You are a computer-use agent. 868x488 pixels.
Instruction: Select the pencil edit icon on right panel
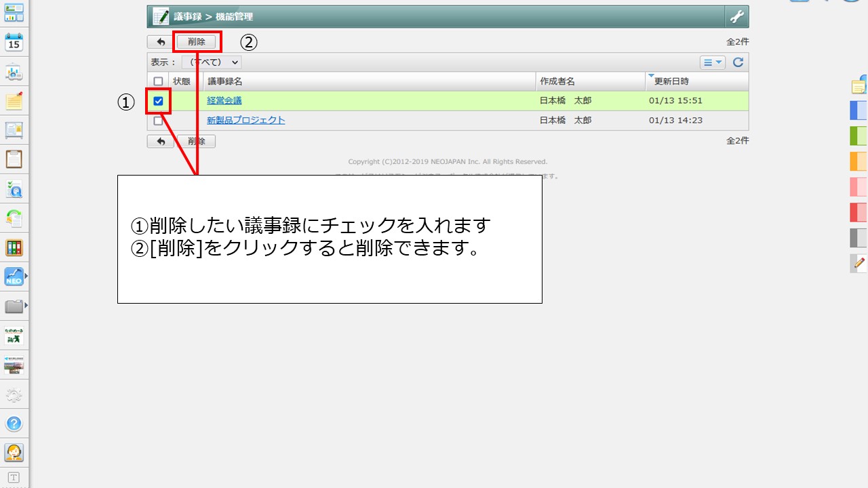point(857,263)
